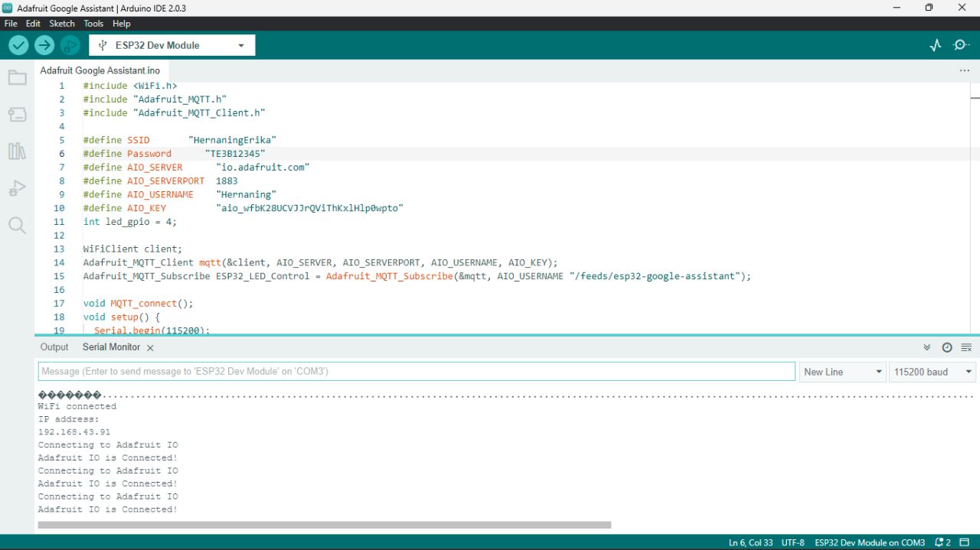This screenshot has height=550, width=980.
Task: Switch to the Output tab
Action: 54,347
